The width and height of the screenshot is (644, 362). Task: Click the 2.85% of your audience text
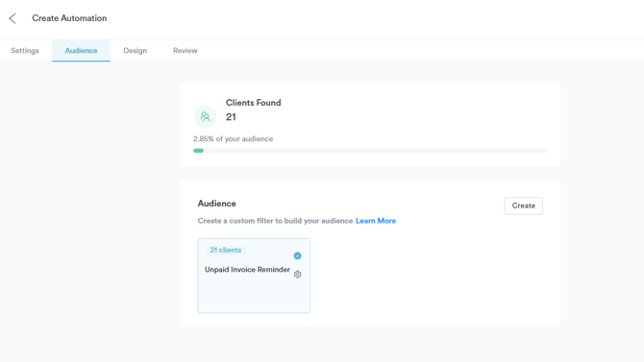coord(234,138)
